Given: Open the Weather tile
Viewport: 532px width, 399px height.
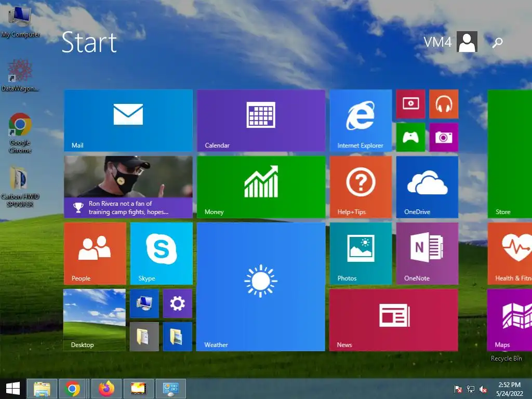Looking at the screenshot, I should 261,287.
